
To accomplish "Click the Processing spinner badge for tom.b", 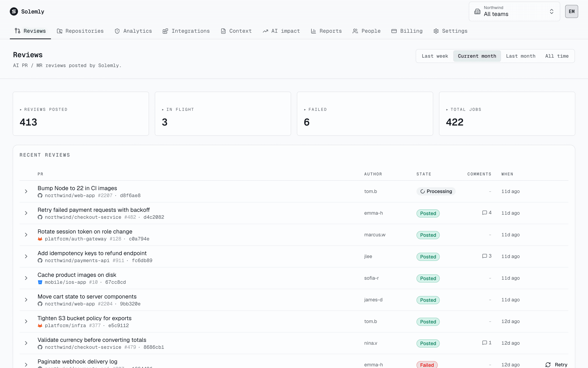I will tap(436, 191).
